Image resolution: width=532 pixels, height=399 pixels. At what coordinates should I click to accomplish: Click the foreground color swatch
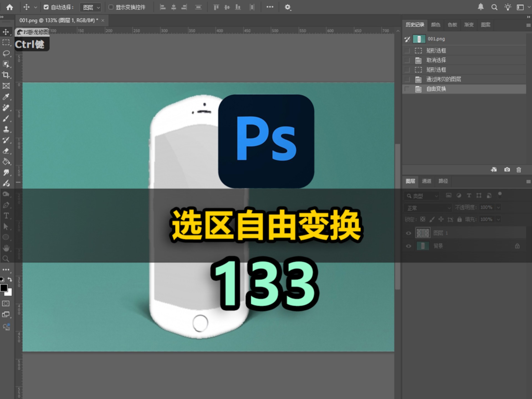(4, 288)
